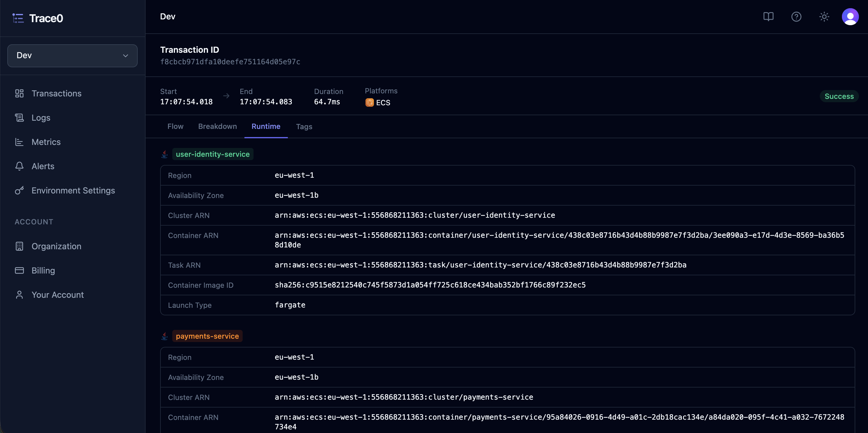Open the Organization page
Image resolution: width=868 pixels, height=433 pixels.
56,246
